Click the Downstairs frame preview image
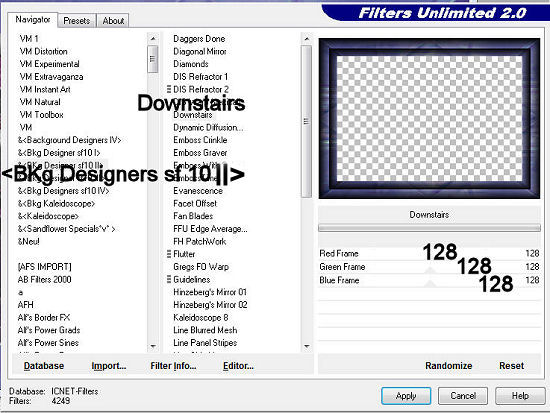The width and height of the screenshot is (550, 413). click(429, 119)
